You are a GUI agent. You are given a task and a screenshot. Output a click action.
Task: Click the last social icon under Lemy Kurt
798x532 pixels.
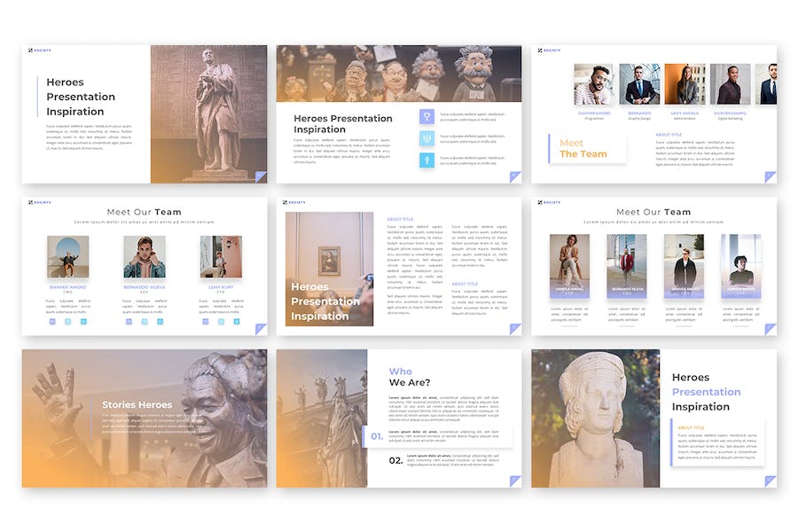[x=237, y=321]
